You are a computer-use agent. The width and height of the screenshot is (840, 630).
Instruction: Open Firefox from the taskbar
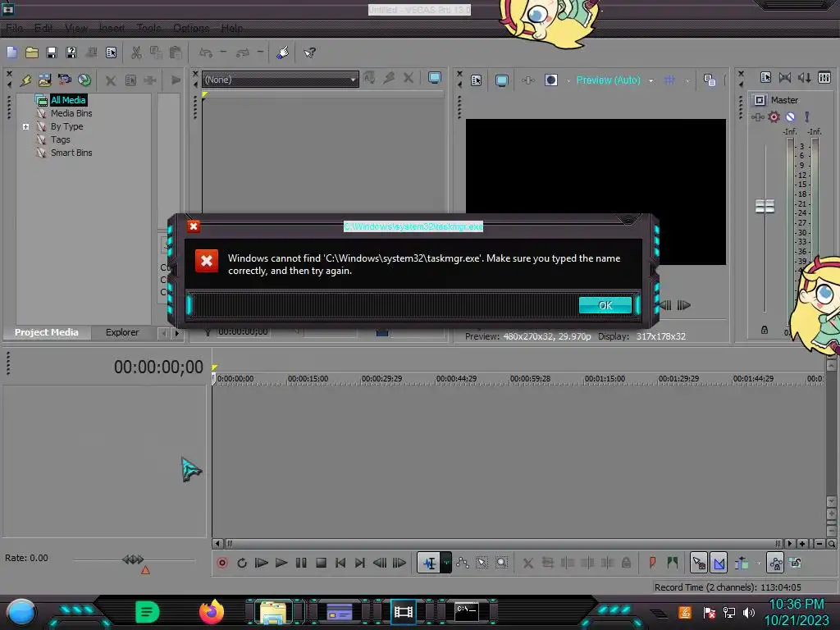coord(211,612)
